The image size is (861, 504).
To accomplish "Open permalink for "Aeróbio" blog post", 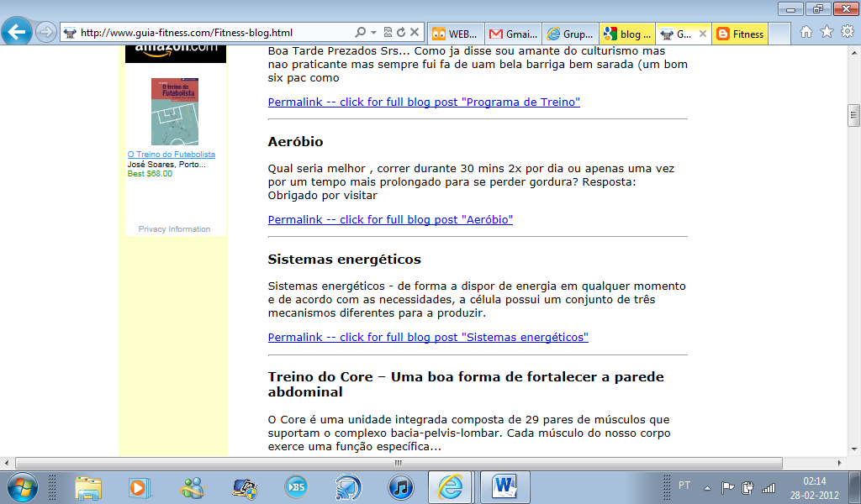I will pyautogui.click(x=390, y=219).
